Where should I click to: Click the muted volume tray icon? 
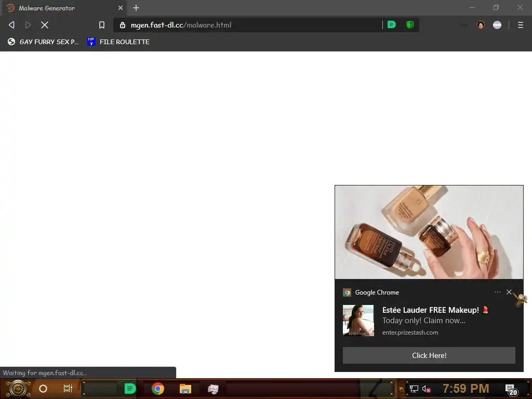[426, 389]
